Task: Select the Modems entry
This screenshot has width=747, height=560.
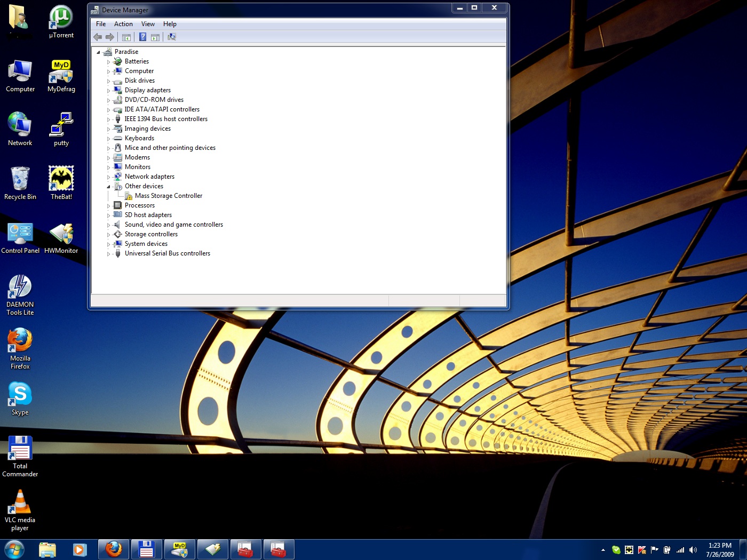Action: point(137,157)
